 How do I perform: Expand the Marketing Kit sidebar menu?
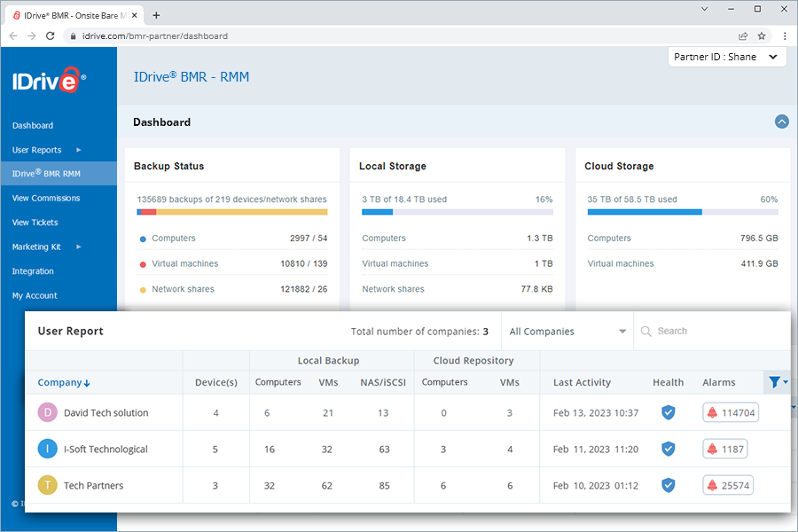pyautogui.click(x=36, y=246)
